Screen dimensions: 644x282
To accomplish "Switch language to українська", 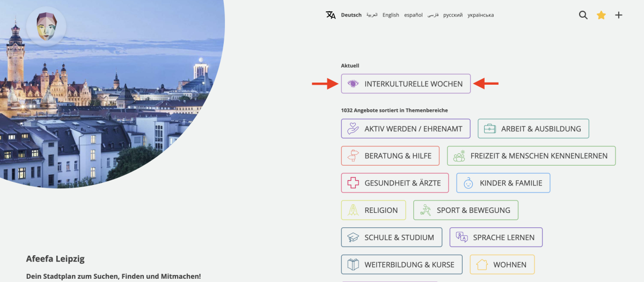I will 480,15.
